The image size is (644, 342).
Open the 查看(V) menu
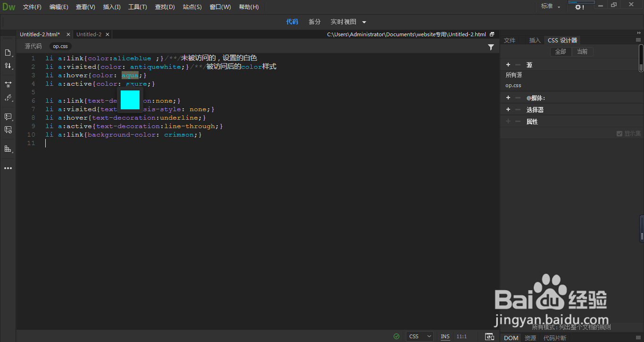[x=85, y=7]
